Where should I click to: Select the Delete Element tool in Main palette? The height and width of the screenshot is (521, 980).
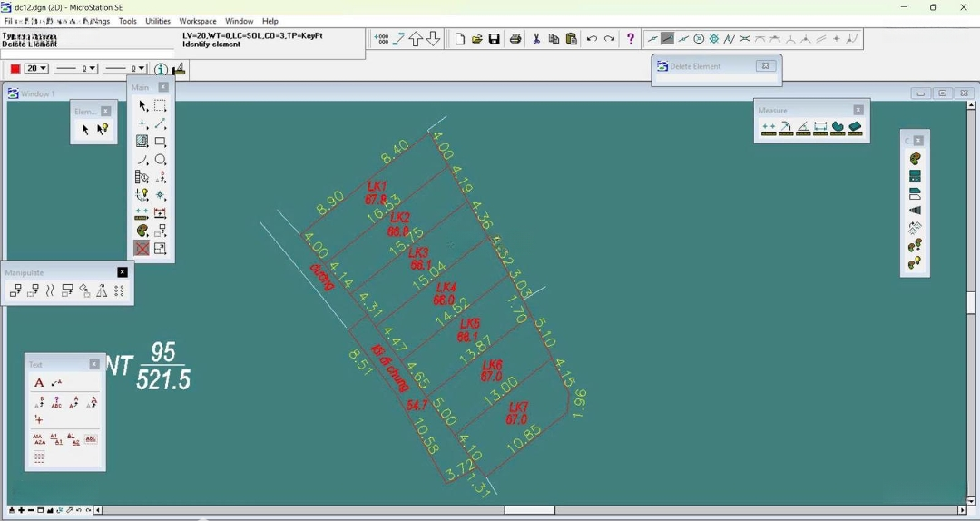pyautogui.click(x=142, y=249)
